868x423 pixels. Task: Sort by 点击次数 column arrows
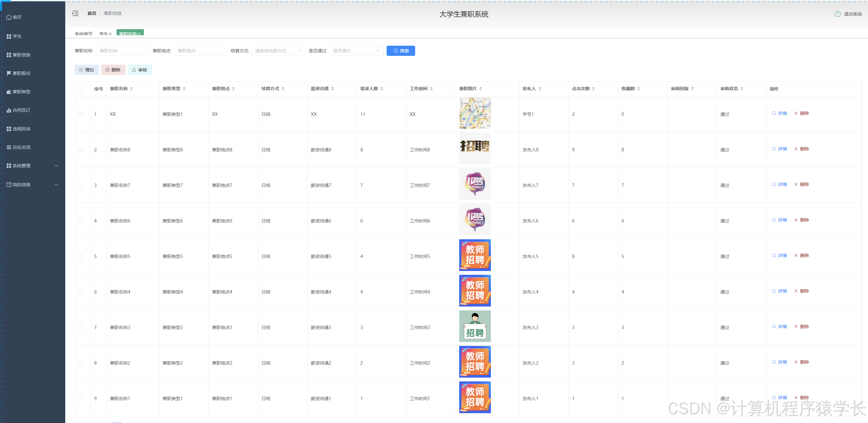(x=593, y=89)
